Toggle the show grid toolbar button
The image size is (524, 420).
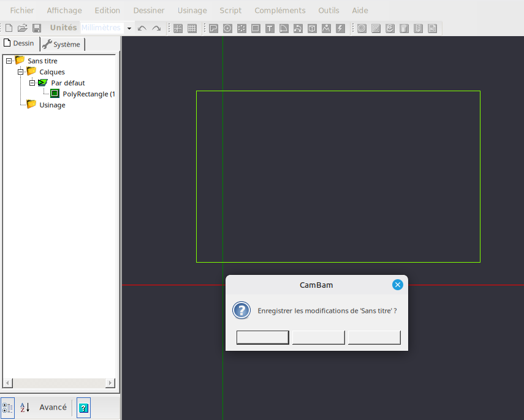[192, 28]
